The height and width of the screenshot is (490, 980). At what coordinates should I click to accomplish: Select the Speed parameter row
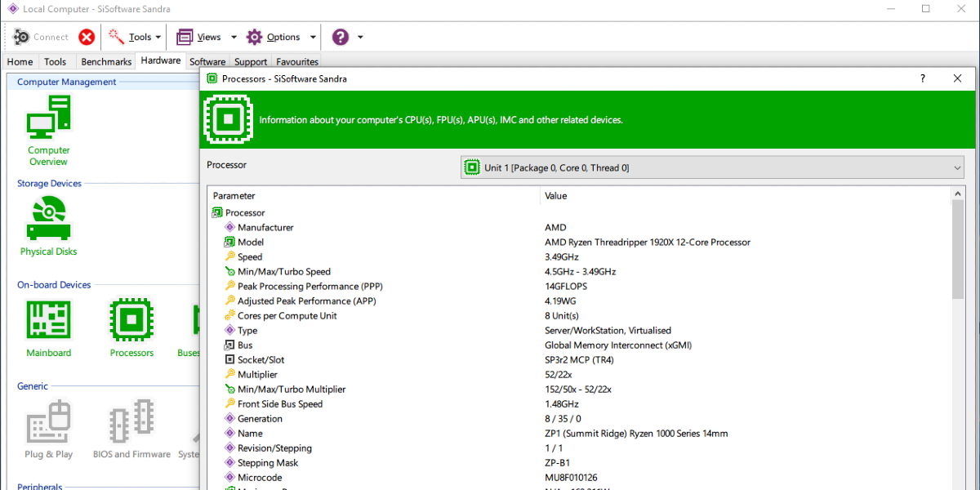point(580,256)
